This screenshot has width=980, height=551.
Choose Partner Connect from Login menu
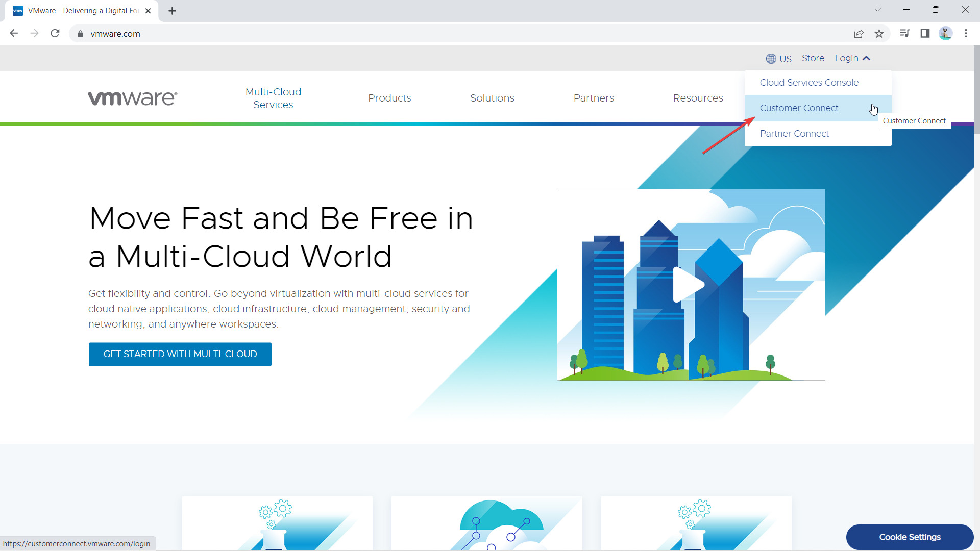(794, 134)
